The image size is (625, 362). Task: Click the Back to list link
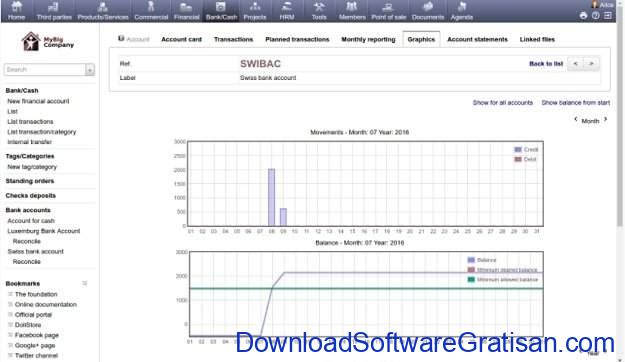(x=546, y=64)
